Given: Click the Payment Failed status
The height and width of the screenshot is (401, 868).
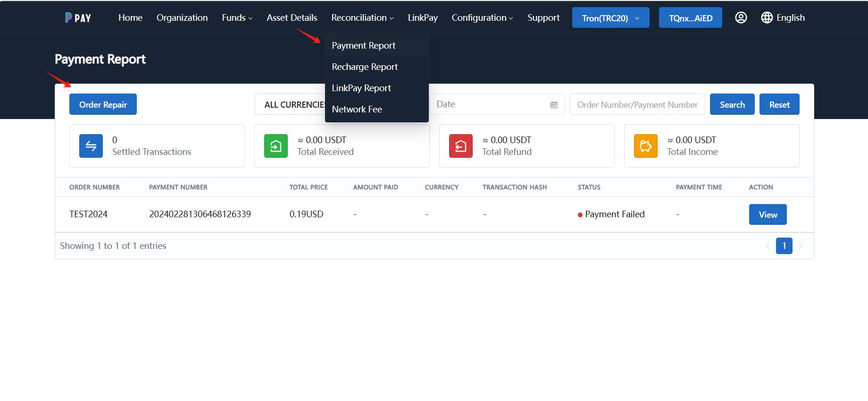Looking at the screenshot, I should [611, 214].
